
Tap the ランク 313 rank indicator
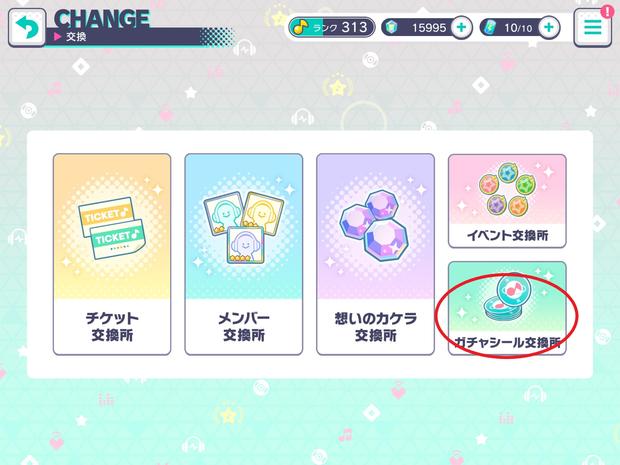(332, 27)
